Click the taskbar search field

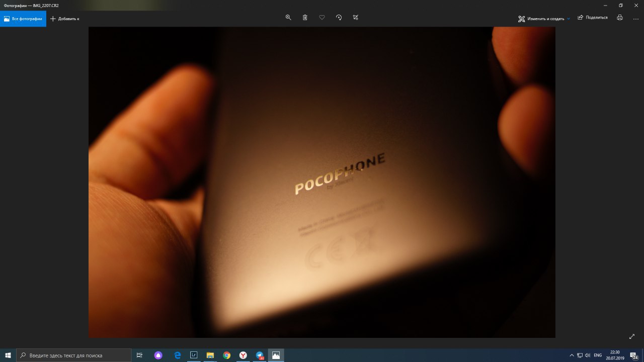[x=74, y=355]
